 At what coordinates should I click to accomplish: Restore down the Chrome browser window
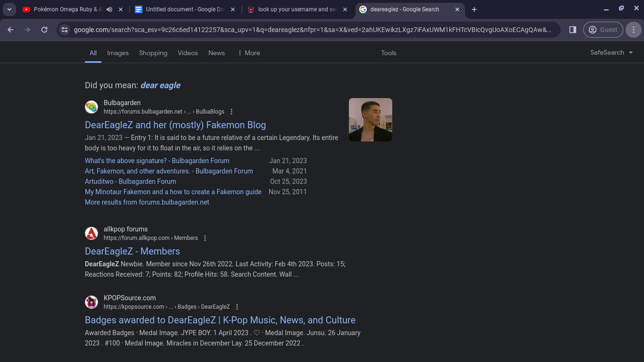pos(621,8)
